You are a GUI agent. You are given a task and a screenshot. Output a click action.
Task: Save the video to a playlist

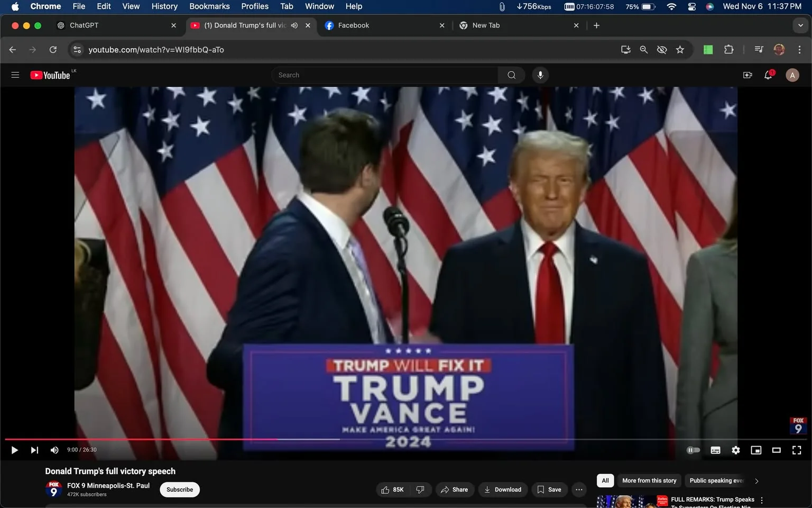pyautogui.click(x=550, y=490)
